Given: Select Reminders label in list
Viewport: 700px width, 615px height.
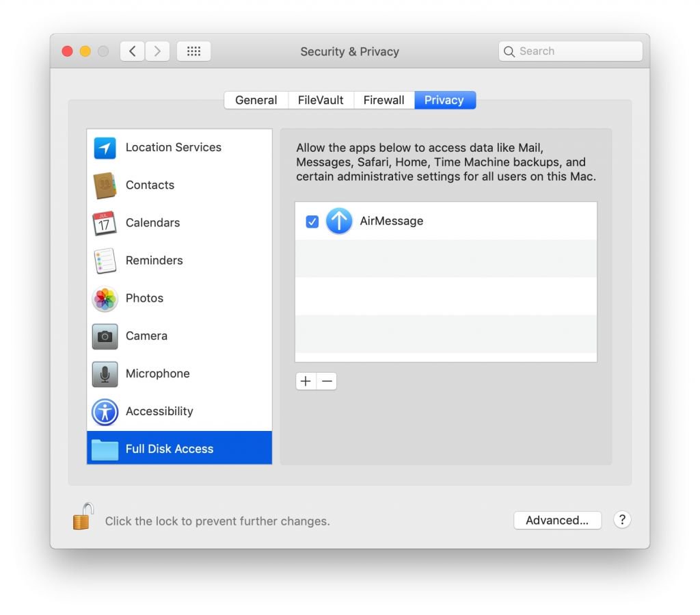Looking at the screenshot, I should point(154,261).
